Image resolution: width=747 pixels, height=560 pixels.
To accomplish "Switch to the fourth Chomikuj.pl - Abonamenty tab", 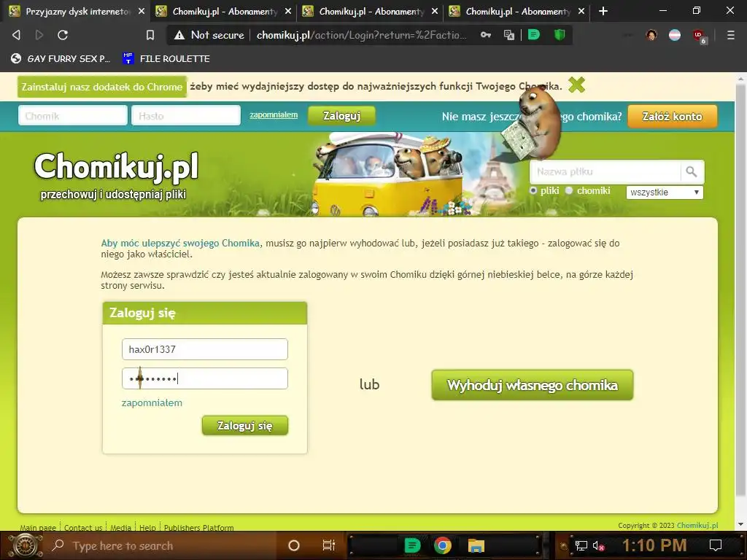I will pos(517,11).
